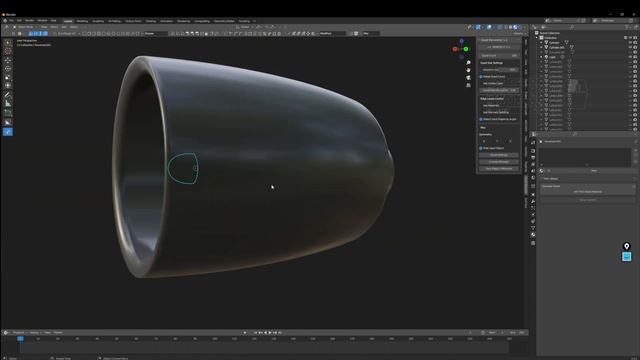Open the Material properties tab

533,235
